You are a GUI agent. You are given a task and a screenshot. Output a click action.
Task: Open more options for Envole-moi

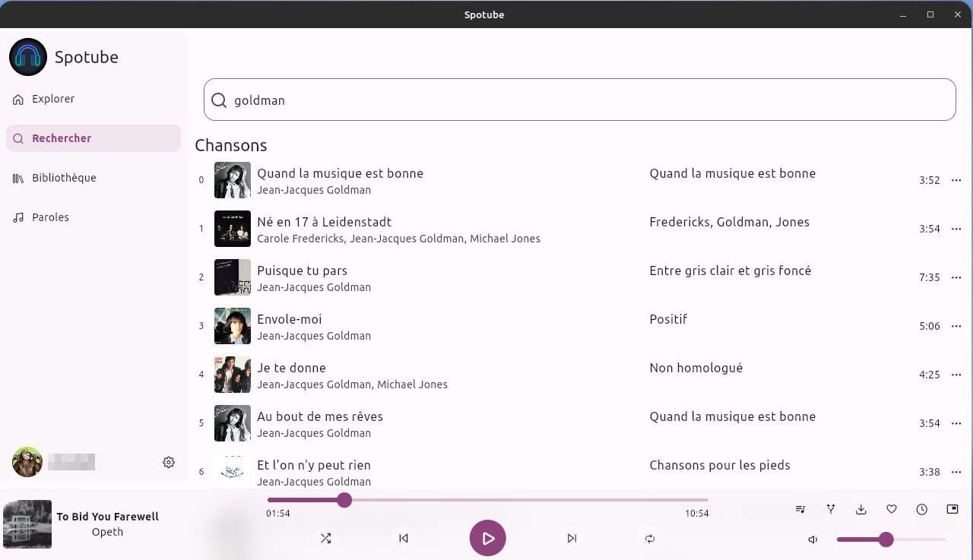956,326
